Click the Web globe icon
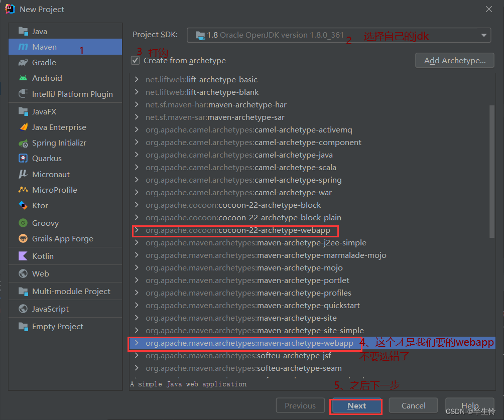 click(x=23, y=273)
